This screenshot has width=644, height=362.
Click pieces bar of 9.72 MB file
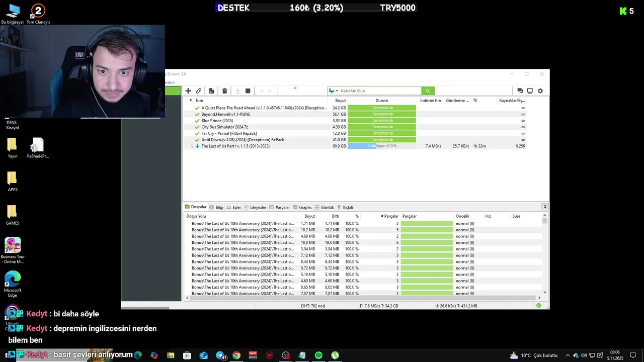pyautogui.click(x=427, y=268)
